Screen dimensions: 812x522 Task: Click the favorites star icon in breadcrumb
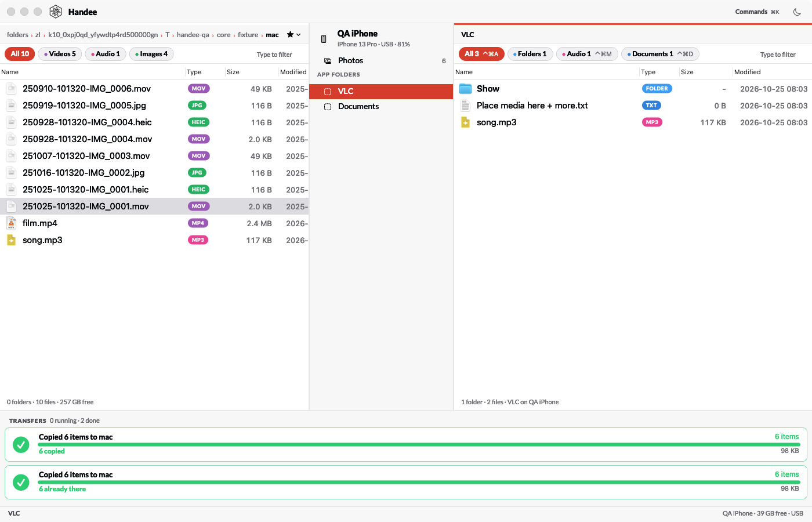[290, 35]
